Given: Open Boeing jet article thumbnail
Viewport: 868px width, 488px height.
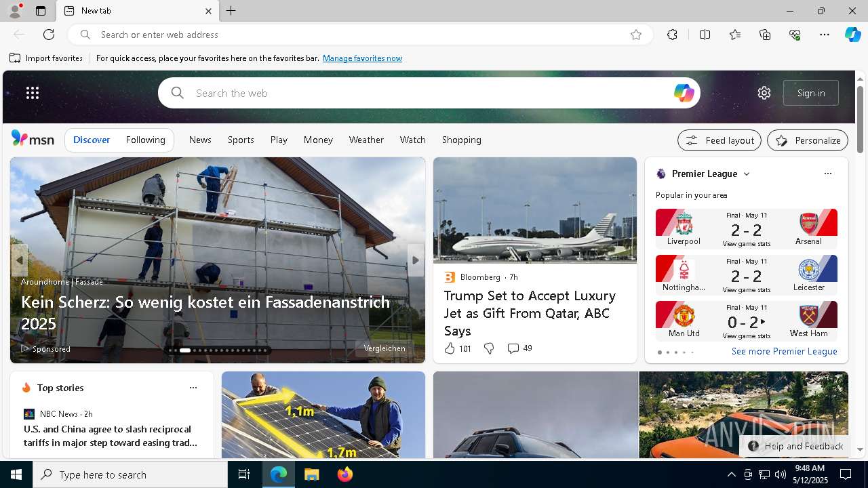Looking at the screenshot, I should point(535,210).
